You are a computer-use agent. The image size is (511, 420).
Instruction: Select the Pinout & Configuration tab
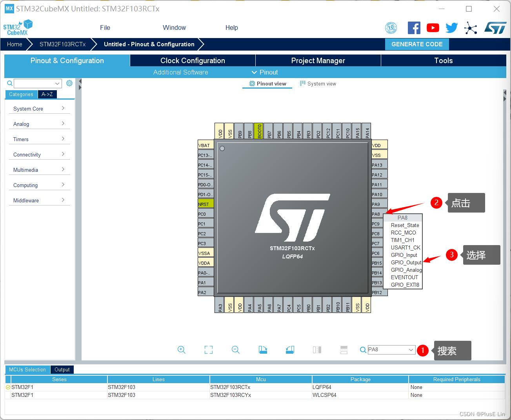click(67, 60)
